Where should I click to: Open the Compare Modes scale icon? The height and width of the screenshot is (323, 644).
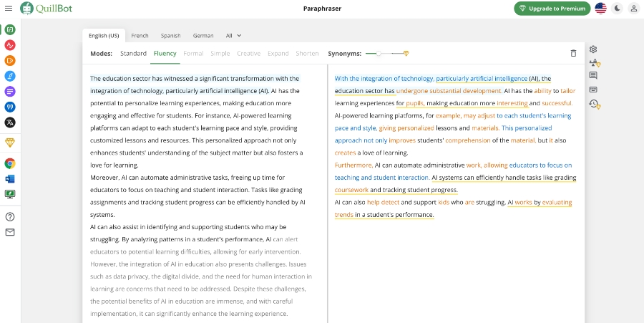pyautogui.click(x=594, y=63)
